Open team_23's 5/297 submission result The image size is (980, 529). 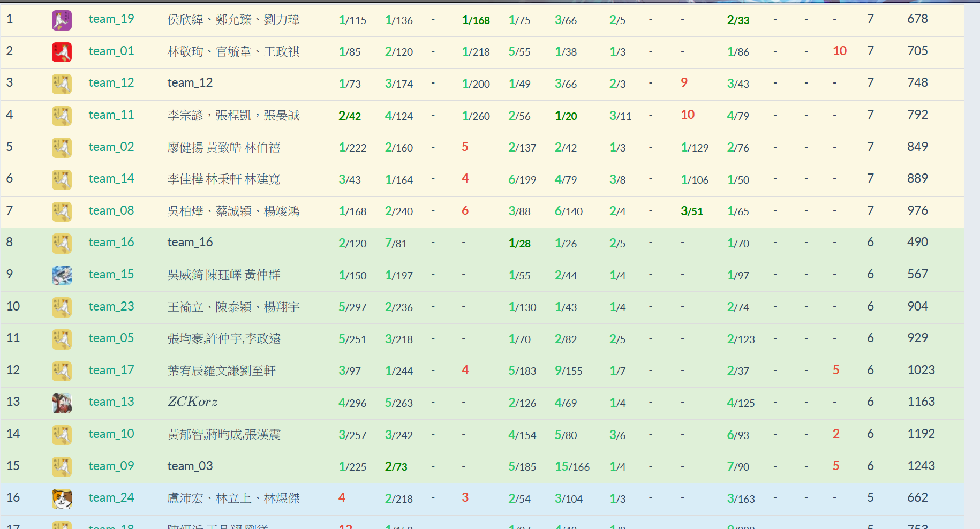(352, 307)
